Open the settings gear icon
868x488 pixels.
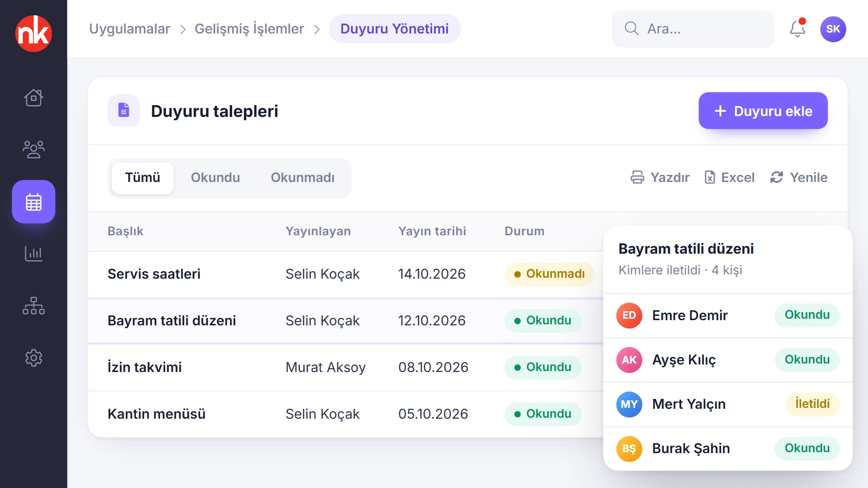33,358
